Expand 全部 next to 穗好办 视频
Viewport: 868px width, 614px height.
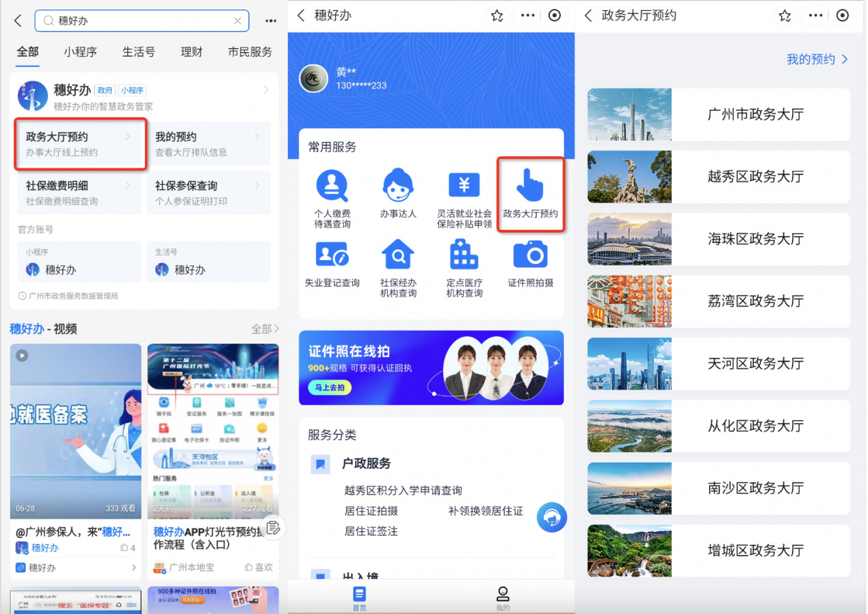click(265, 329)
